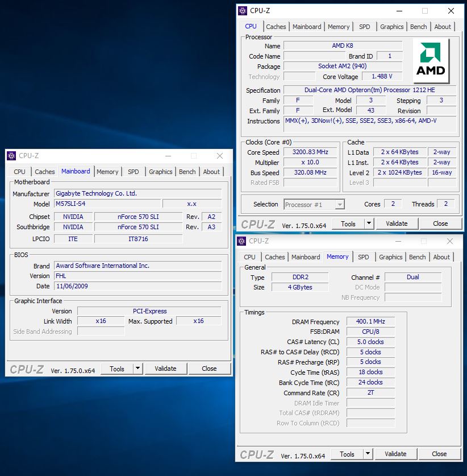
Task: Click the Core Voltage 1.488 V value
Action: click(x=382, y=77)
